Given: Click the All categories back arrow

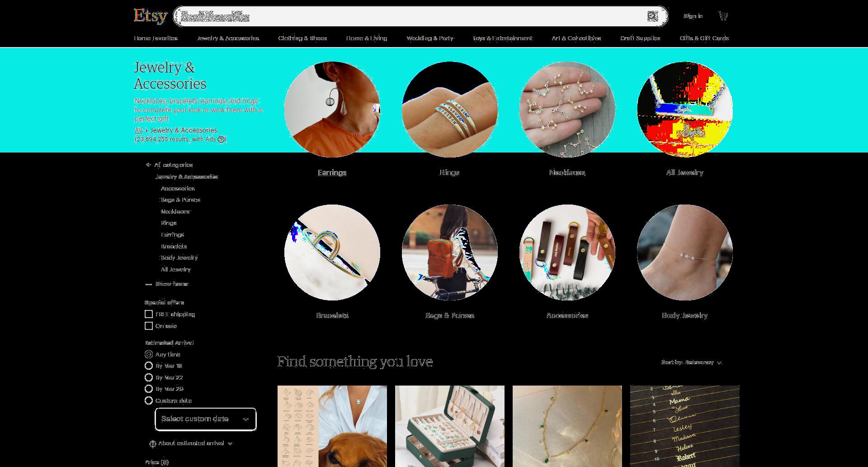Looking at the screenshot, I should click(x=148, y=165).
